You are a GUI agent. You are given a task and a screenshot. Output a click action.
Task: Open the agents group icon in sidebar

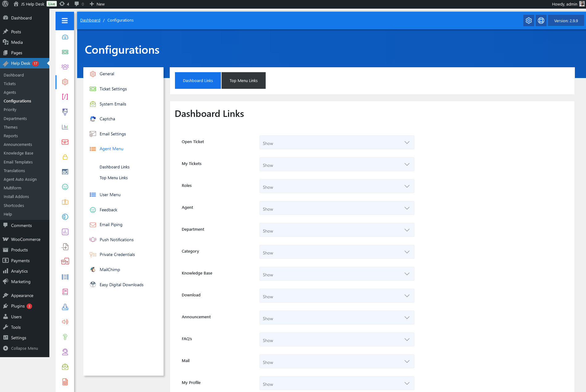click(x=65, y=67)
